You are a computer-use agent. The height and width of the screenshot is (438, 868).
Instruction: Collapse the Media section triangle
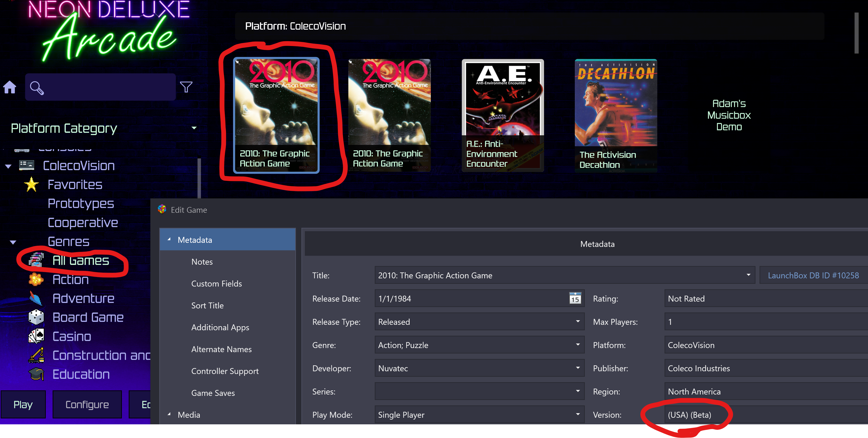pyautogui.click(x=169, y=414)
